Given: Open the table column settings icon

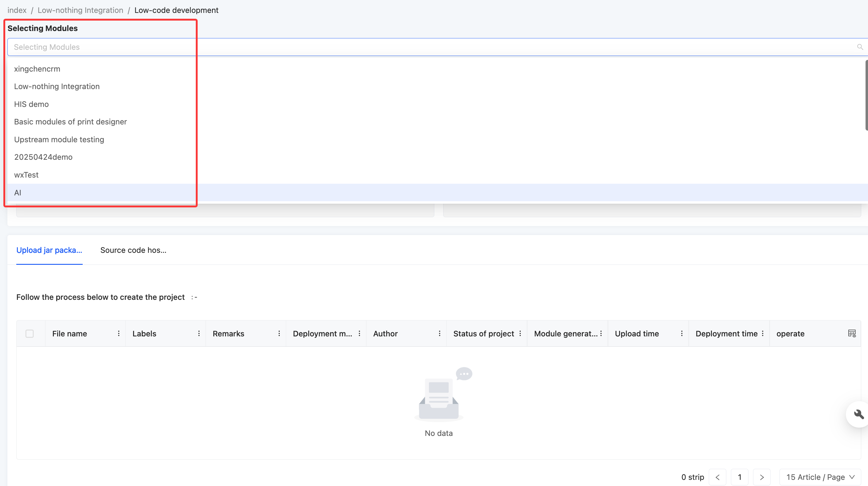Looking at the screenshot, I should pyautogui.click(x=851, y=333).
